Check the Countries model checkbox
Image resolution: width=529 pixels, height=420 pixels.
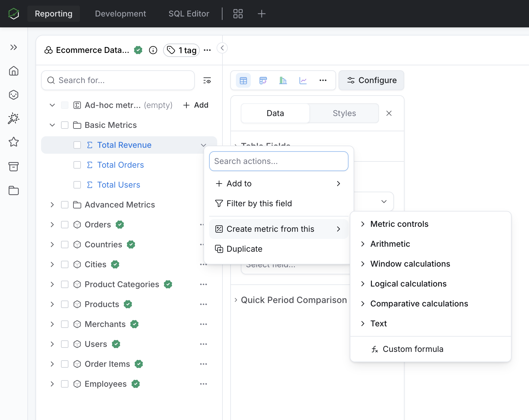(65, 245)
